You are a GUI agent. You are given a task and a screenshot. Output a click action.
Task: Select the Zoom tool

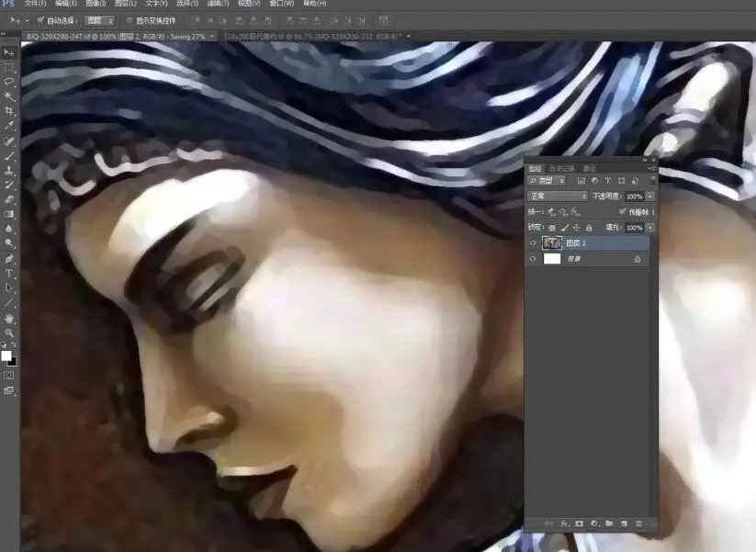[x=9, y=332]
